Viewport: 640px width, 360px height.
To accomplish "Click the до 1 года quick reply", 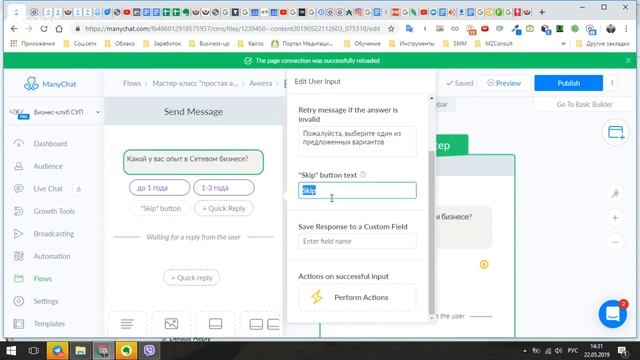I will [159, 188].
